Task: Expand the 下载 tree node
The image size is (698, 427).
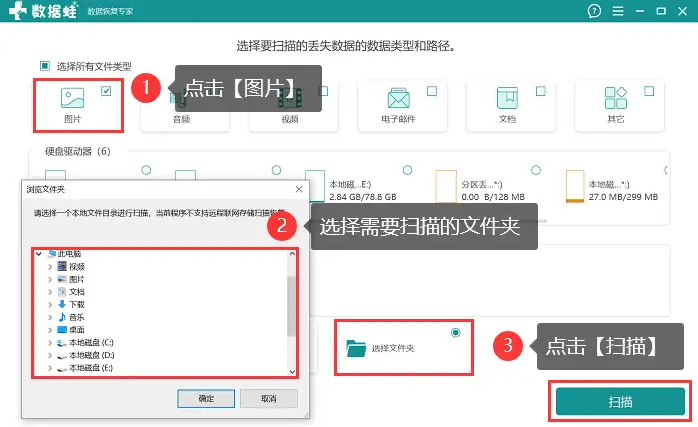Action: (50, 305)
